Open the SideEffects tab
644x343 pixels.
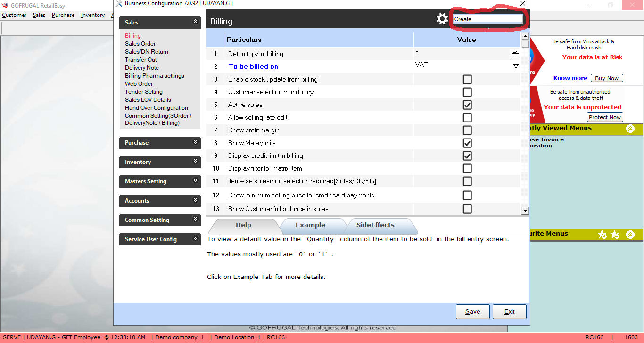375,225
